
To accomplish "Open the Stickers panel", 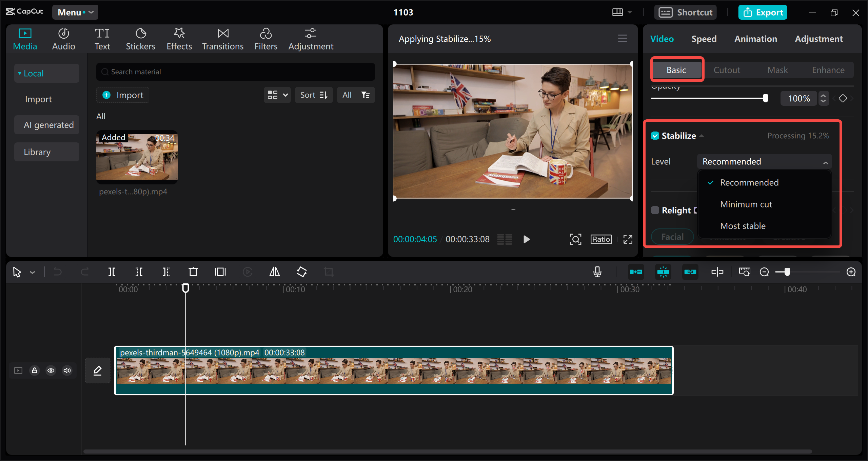I will [x=140, y=39].
